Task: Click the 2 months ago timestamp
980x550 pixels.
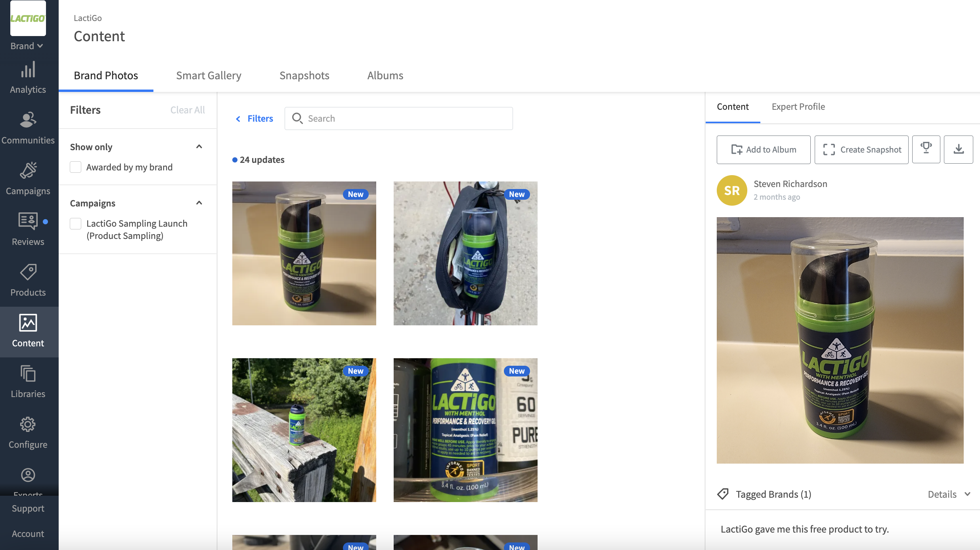Action: (777, 197)
